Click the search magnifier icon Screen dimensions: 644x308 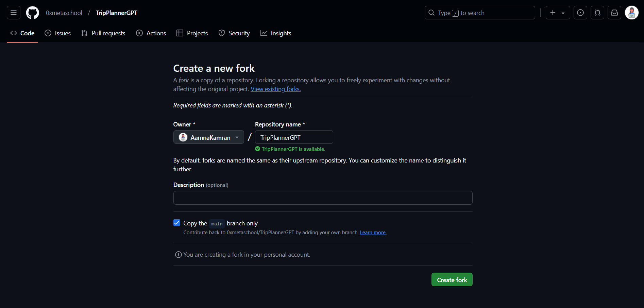(431, 13)
